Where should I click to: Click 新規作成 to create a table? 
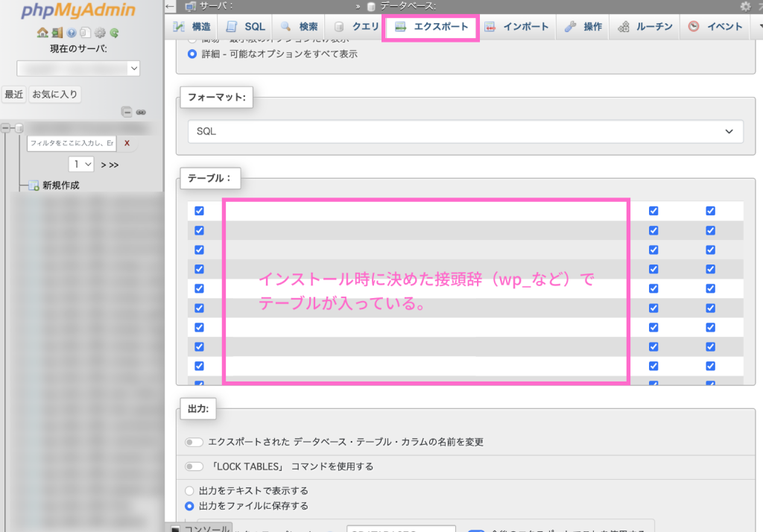tap(60, 186)
